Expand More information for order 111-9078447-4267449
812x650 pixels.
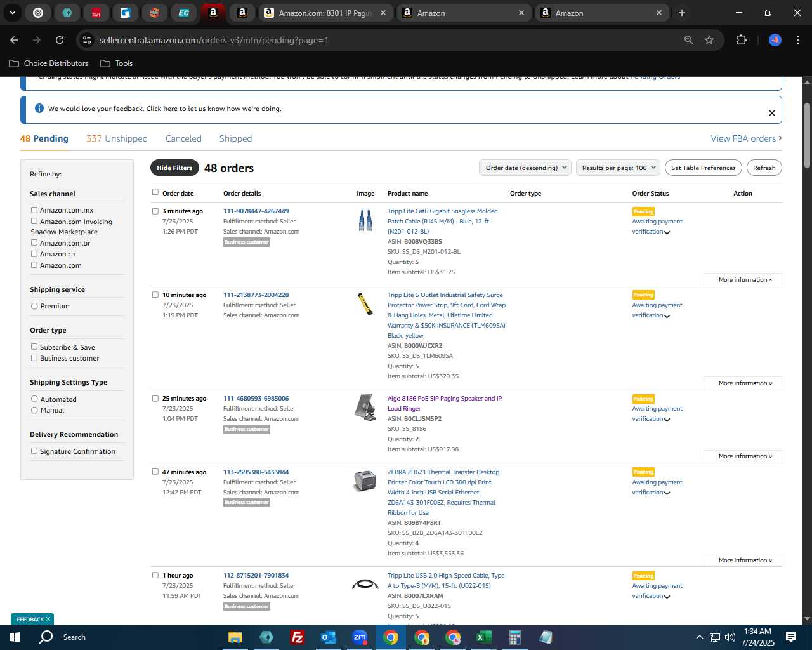click(x=742, y=279)
